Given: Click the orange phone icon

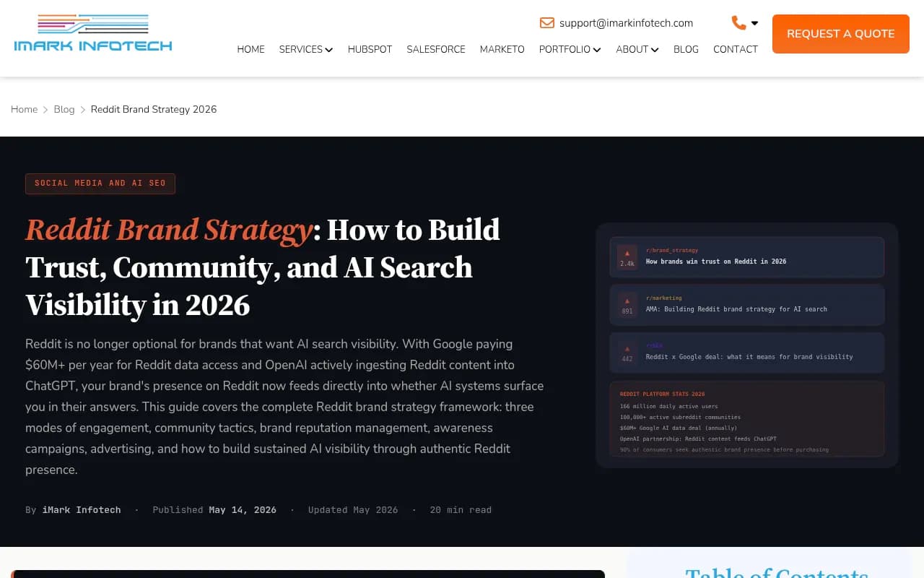Looking at the screenshot, I should 738,23.
